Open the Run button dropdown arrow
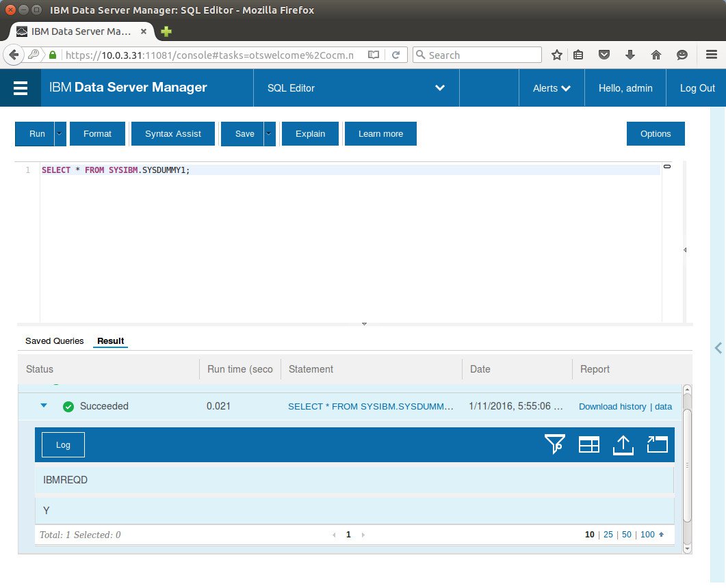Screen dimensions: 726x588 60,134
